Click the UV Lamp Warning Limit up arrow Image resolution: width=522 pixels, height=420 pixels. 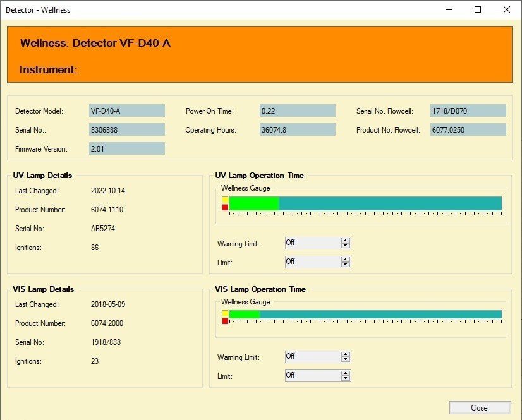346,241
